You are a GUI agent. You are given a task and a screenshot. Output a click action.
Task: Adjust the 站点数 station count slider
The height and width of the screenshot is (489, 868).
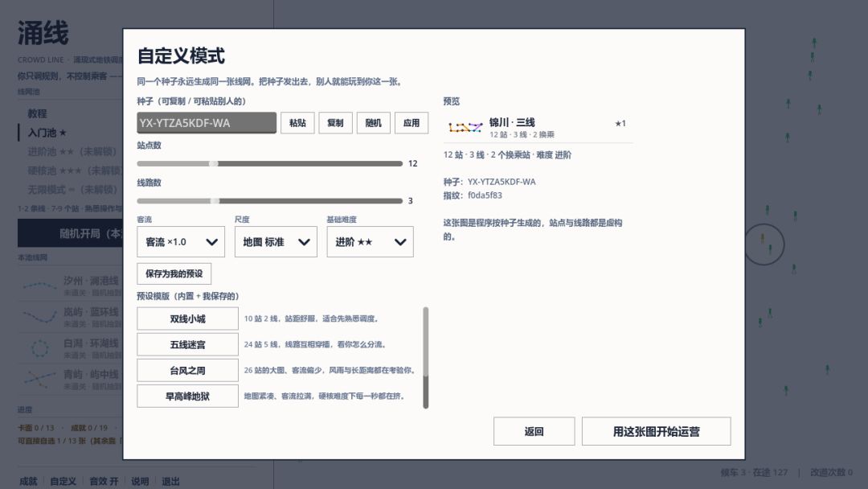[x=269, y=163]
